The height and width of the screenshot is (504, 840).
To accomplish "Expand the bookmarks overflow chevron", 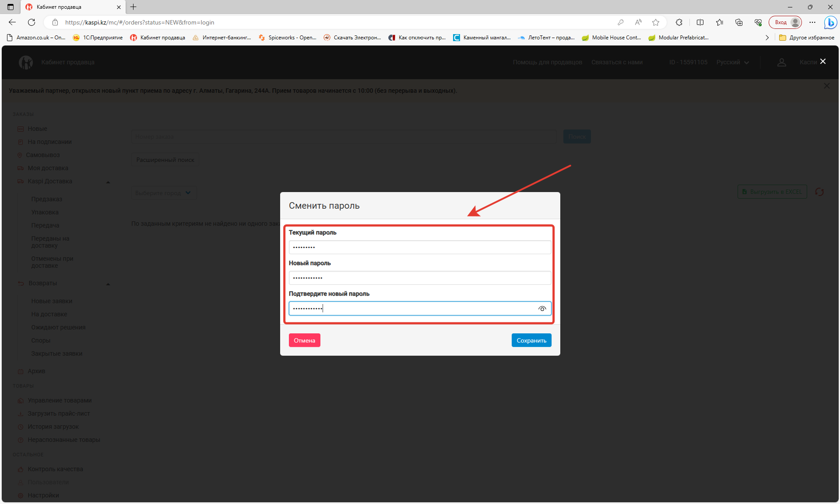I will click(x=767, y=38).
